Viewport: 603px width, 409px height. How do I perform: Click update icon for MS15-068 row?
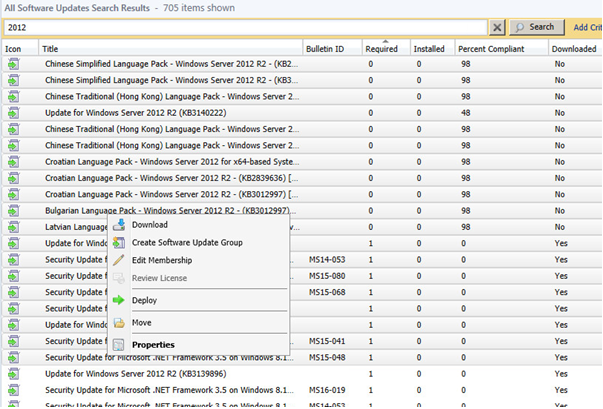(x=13, y=293)
